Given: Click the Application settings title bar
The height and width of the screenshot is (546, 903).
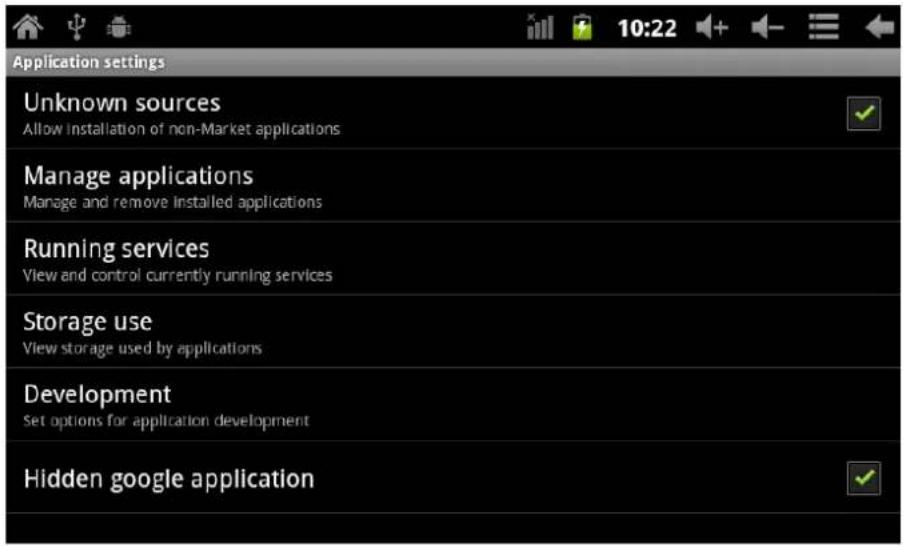Looking at the screenshot, I should (x=452, y=62).
